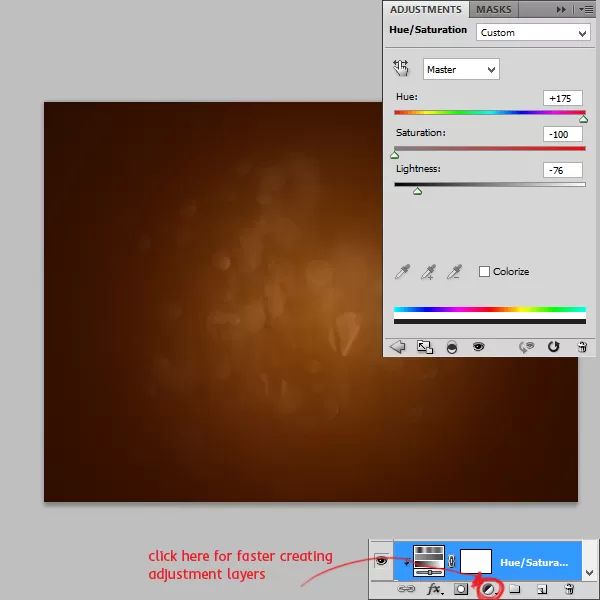Click the Lightness value field -76
The width and height of the screenshot is (600, 600).
click(x=562, y=170)
